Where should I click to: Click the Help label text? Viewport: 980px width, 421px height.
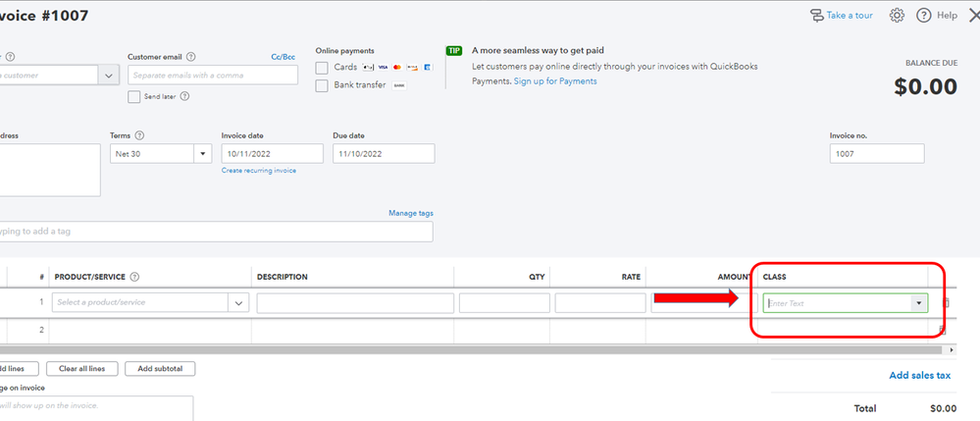coord(947,16)
